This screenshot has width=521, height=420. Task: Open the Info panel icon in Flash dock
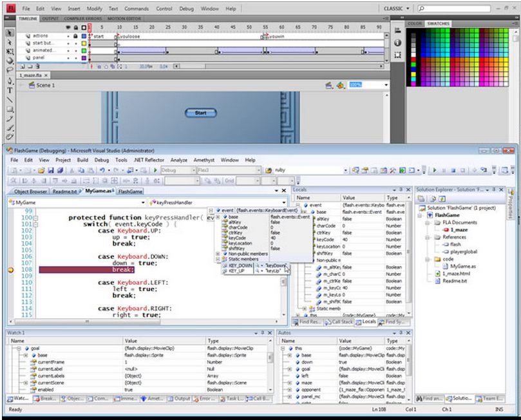tap(397, 43)
